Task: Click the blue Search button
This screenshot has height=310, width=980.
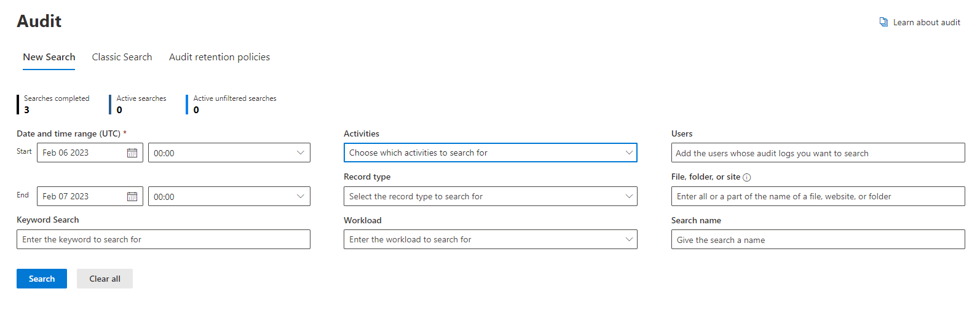Action: (42, 279)
